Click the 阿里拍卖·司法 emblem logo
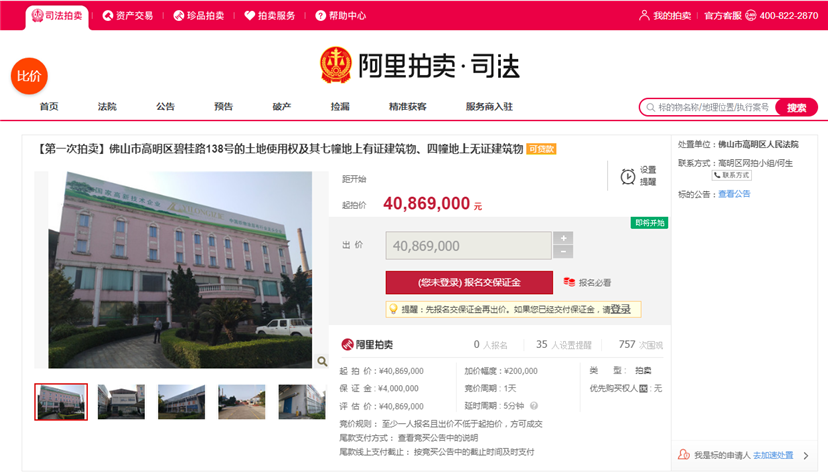828x476 pixels. [x=335, y=65]
